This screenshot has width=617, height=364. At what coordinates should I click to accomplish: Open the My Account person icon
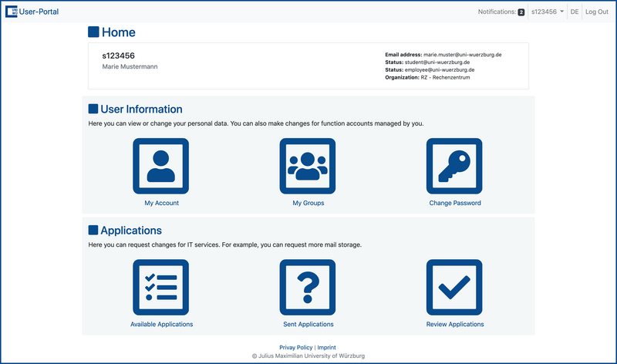pos(161,167)
